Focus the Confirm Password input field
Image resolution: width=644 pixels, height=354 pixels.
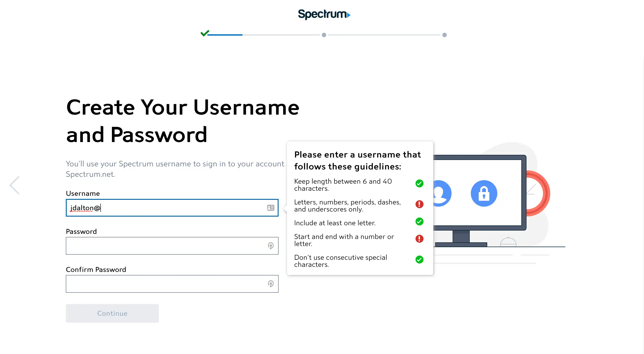click(x=172, y=284)
